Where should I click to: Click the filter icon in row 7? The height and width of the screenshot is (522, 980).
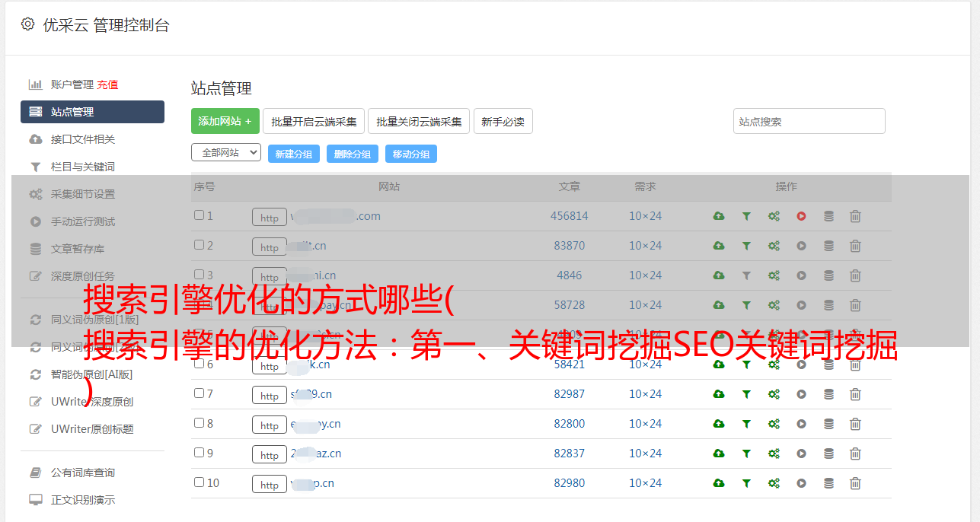point(746,394)
